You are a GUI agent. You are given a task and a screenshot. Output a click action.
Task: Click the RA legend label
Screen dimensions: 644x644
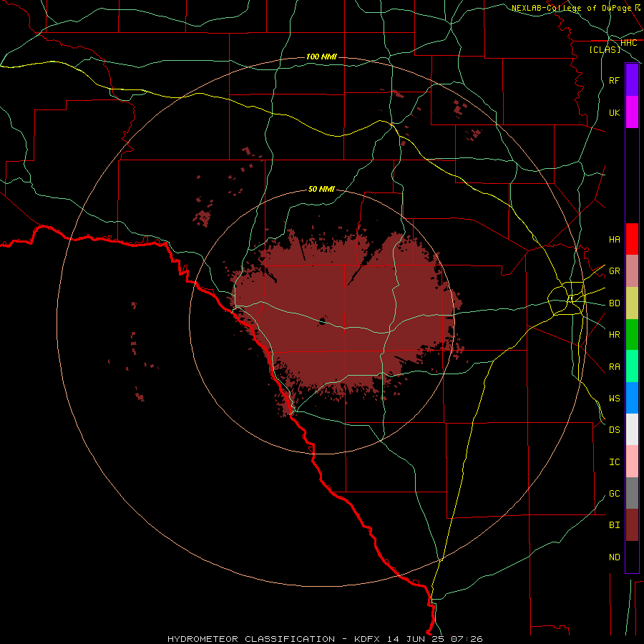click(x=615, y=367)
